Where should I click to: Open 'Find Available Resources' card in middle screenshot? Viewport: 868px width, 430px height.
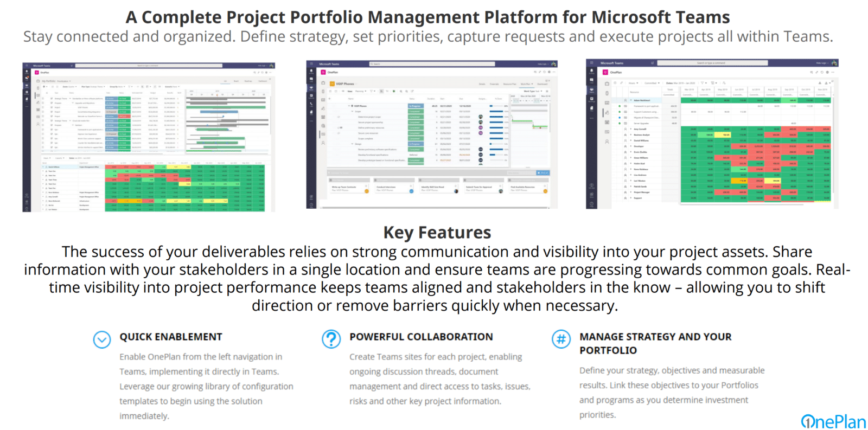529,189
